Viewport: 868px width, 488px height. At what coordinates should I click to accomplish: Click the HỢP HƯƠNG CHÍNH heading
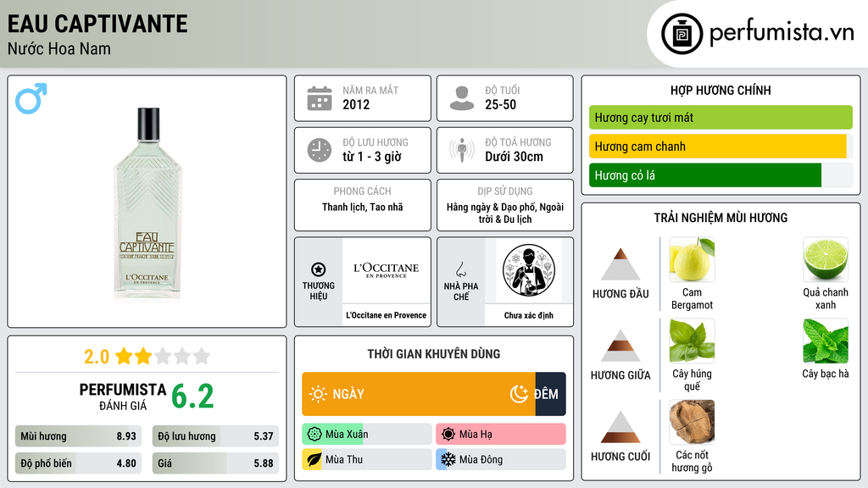point(721,90)
